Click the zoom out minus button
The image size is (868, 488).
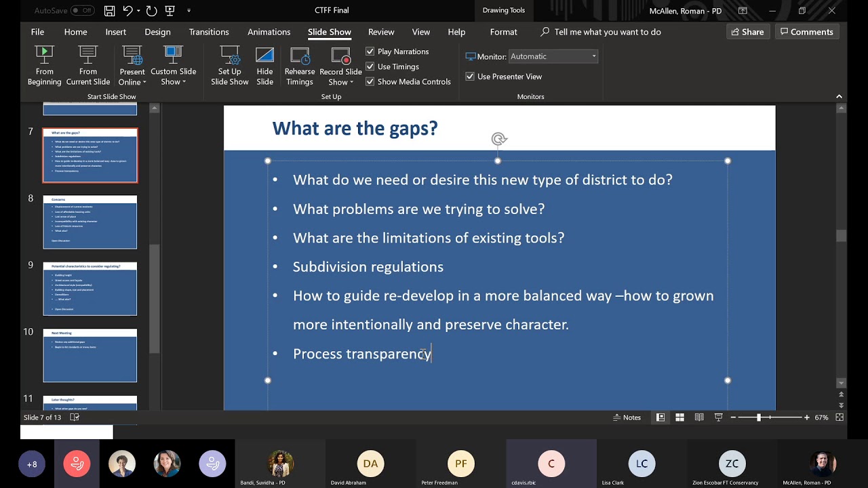734,418
